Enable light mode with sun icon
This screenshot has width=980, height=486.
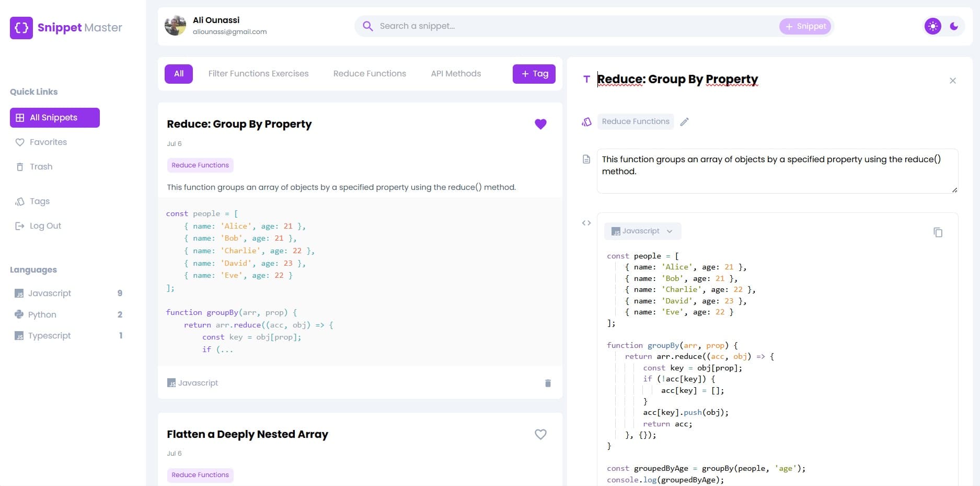point(932,26)
